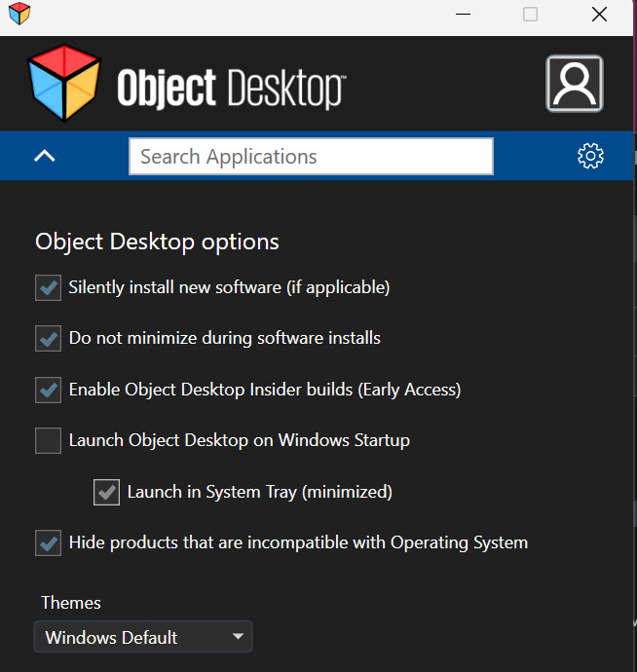
Task: Minimize the Object Desktop window
Action: point(463,15)
